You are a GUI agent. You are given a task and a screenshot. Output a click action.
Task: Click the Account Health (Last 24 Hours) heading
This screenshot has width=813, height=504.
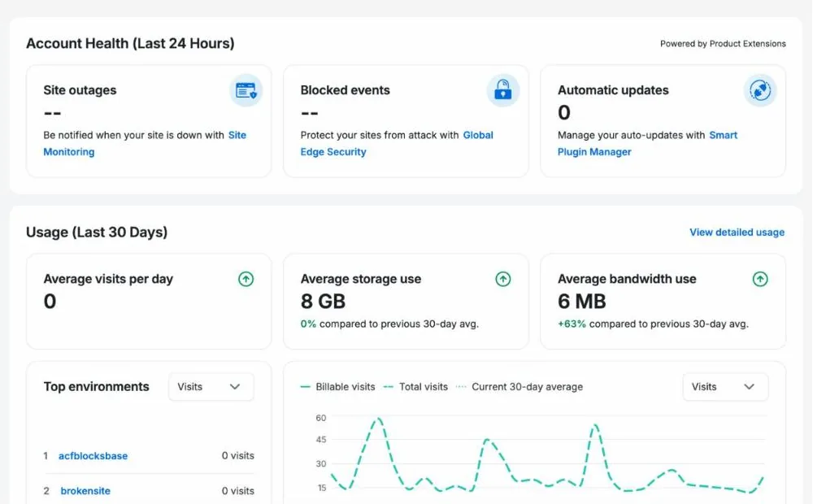[130, 44]
